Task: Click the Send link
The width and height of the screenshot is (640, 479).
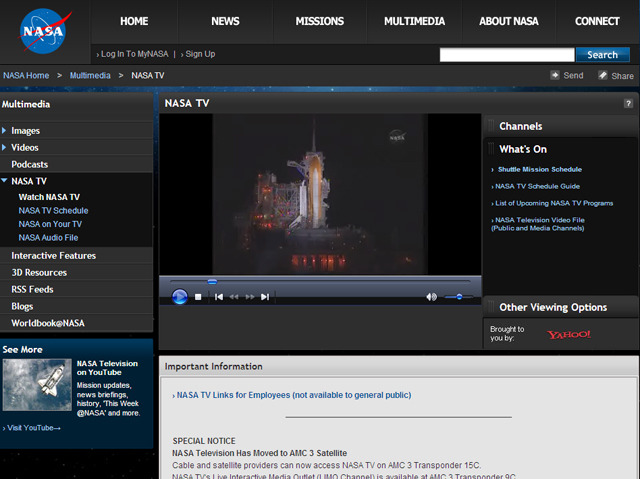Action: coord(573,75)
